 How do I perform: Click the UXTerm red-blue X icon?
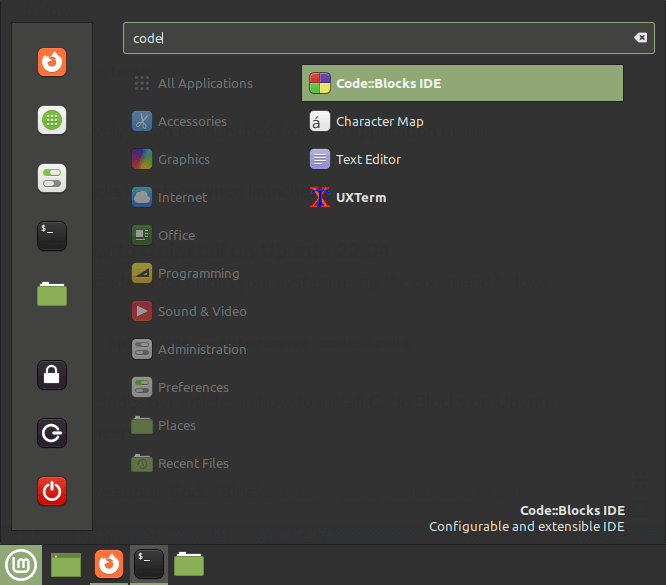click(x=320, y=197)
